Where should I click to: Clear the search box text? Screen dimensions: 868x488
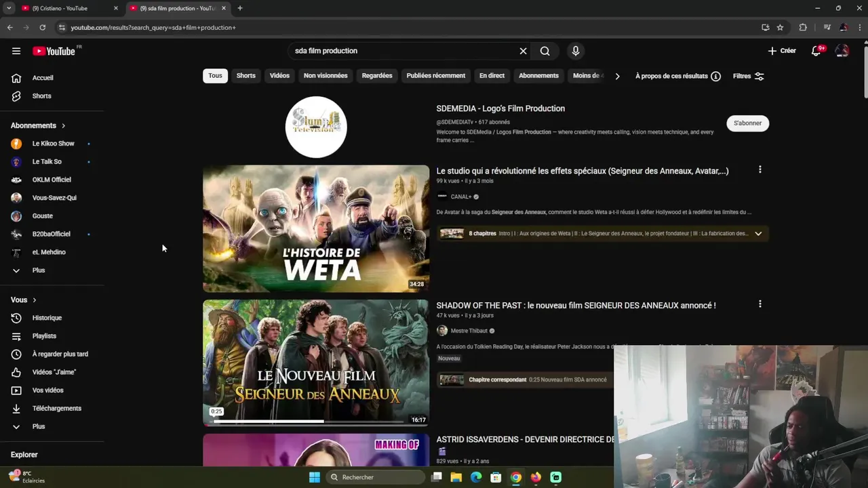523,51
